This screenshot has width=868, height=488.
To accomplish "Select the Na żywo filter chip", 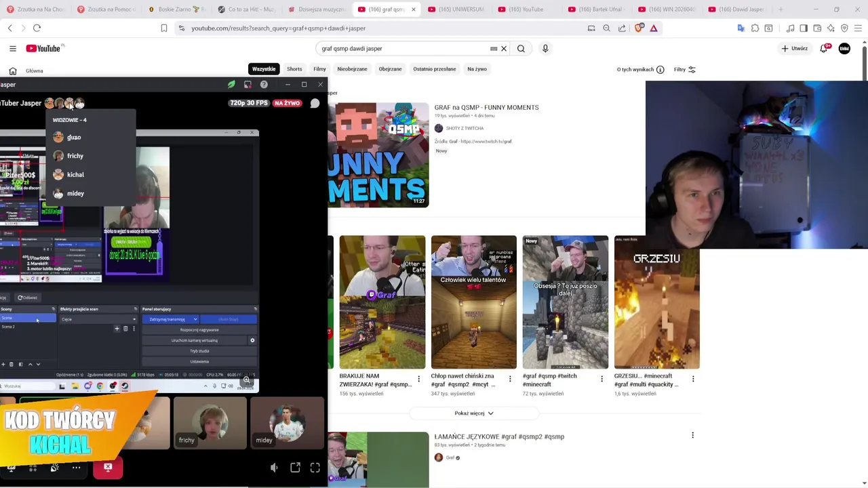I will 477,69.
